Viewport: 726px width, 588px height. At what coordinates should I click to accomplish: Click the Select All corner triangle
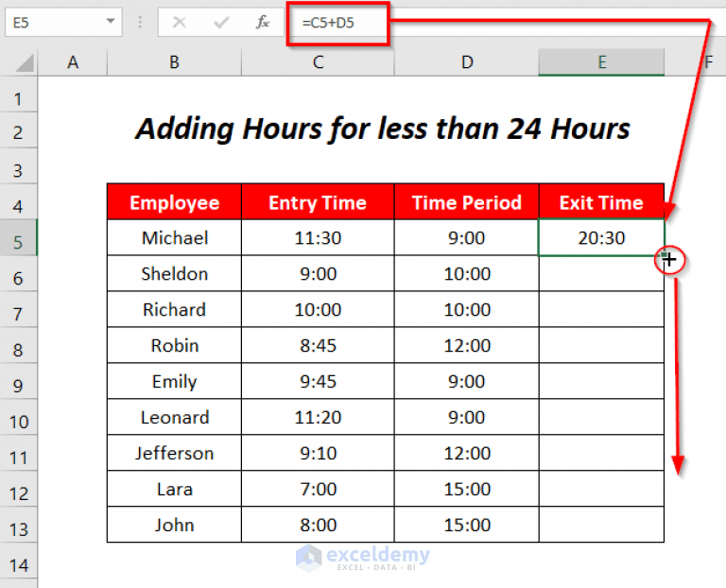point(24,63)
